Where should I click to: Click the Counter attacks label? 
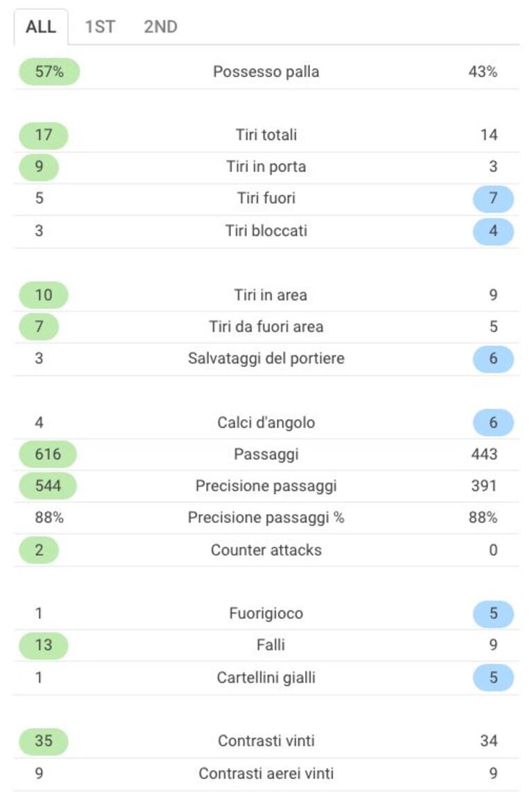tap(266, 550)
